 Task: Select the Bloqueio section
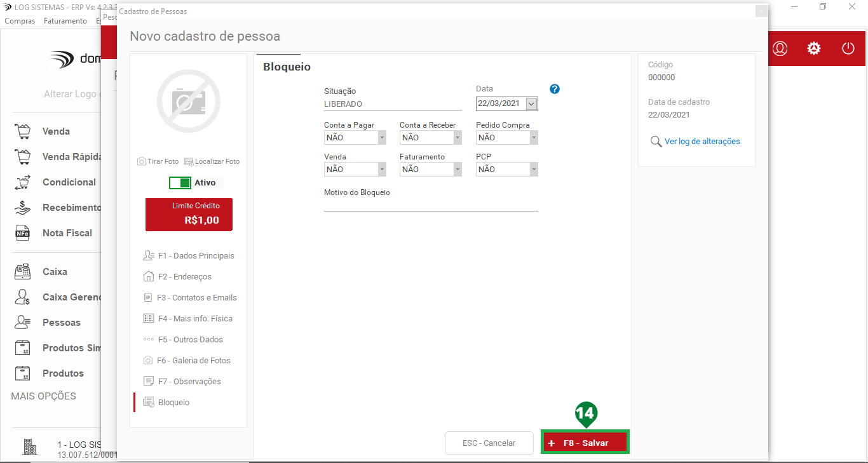[x=166, y=403]
